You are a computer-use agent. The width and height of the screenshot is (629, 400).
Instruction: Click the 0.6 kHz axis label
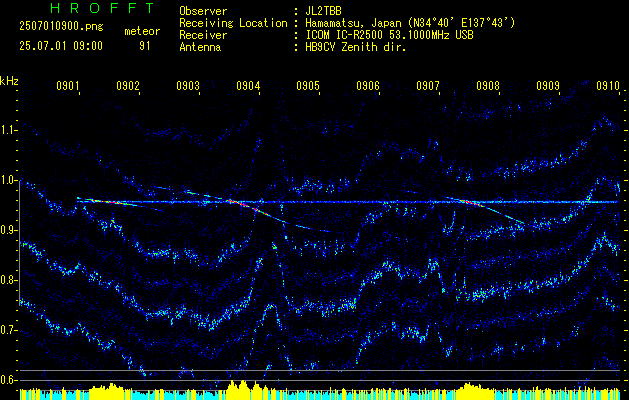click(8, 380)
